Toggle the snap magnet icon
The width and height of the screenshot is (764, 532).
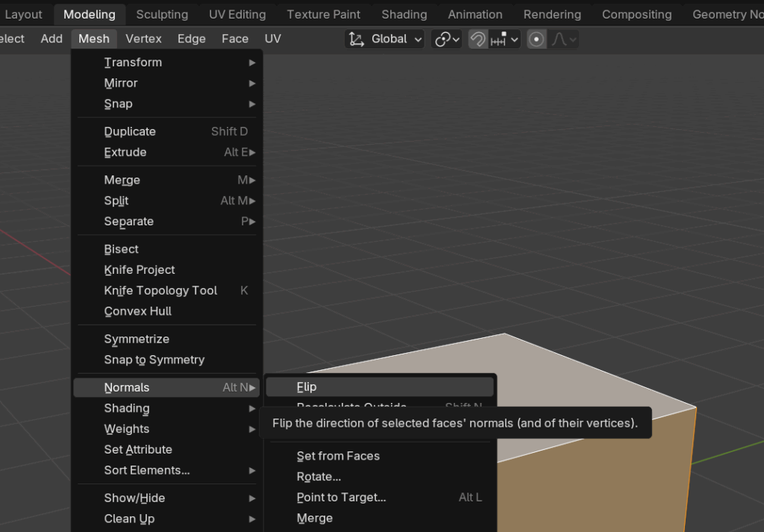(478, 40)
